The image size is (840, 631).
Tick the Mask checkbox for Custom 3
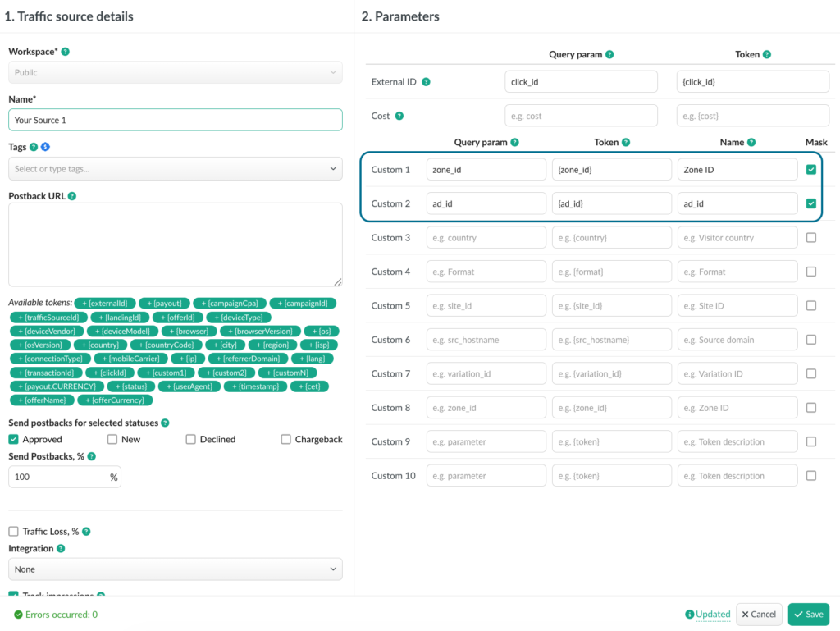coord(810,238)
